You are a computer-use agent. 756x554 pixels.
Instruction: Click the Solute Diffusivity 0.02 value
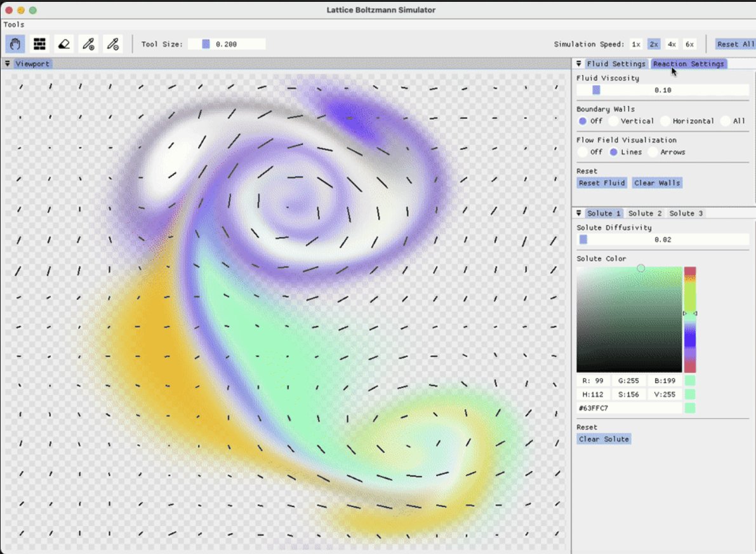(x=663, y=240)
